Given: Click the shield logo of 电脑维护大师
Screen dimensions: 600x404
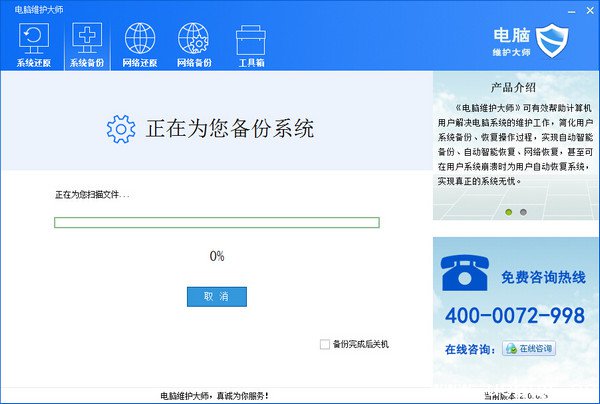Looking at the screenshot, I should [551, 41].
